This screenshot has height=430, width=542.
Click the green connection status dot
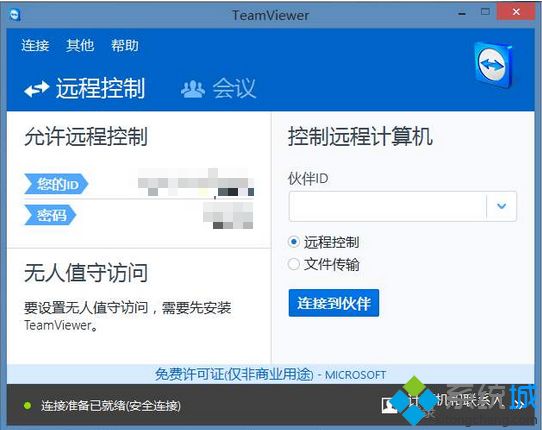pyautogui.click(x=27, y=405)
